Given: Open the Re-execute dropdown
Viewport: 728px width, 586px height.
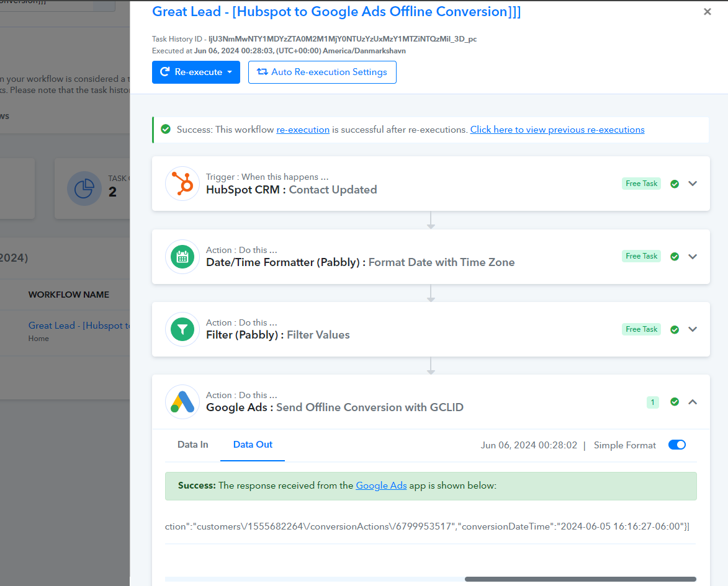Looking at the screenshot, I should [196, 72].
